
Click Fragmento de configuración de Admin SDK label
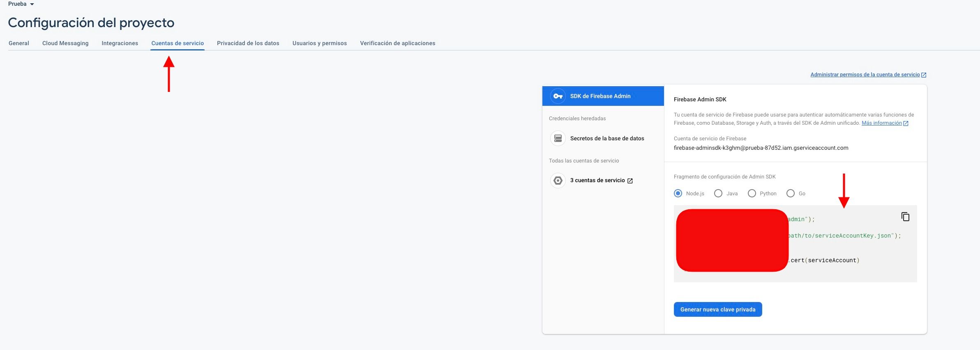click(725, 177)
